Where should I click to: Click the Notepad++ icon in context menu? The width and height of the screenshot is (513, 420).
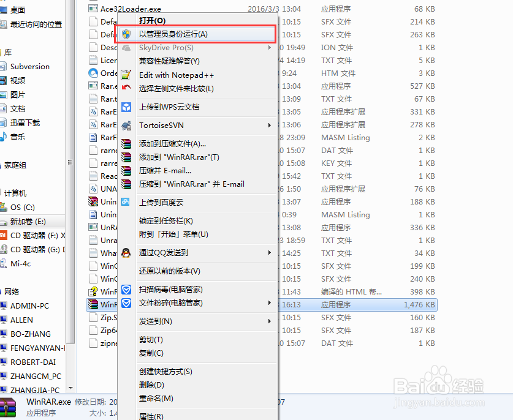point(126,75)
